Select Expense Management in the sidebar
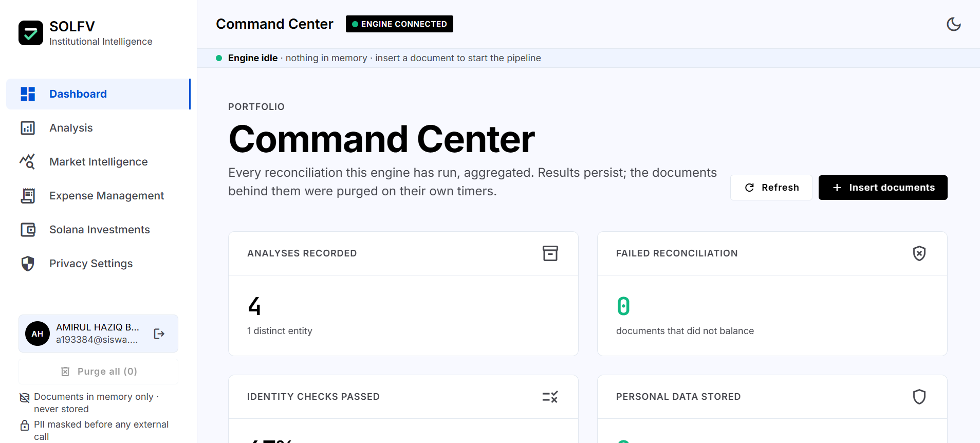 pyautogui.click(x=98, y=196)
